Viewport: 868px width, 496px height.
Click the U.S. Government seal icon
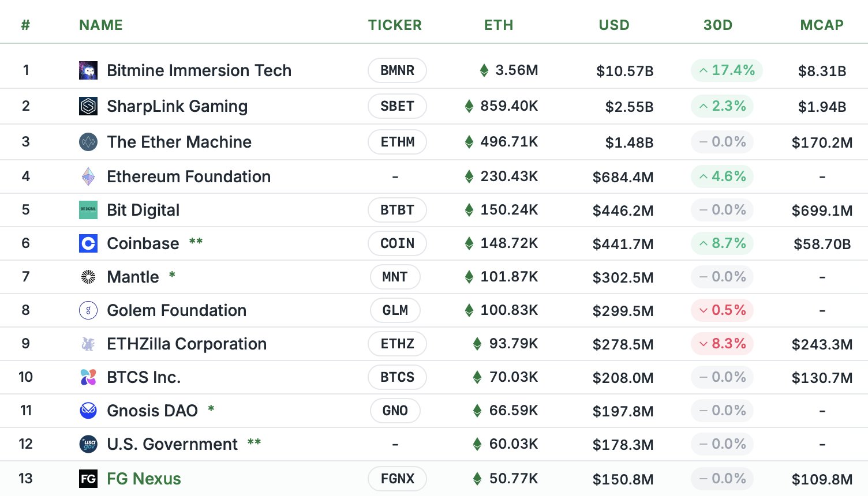[x=88, y=444]
